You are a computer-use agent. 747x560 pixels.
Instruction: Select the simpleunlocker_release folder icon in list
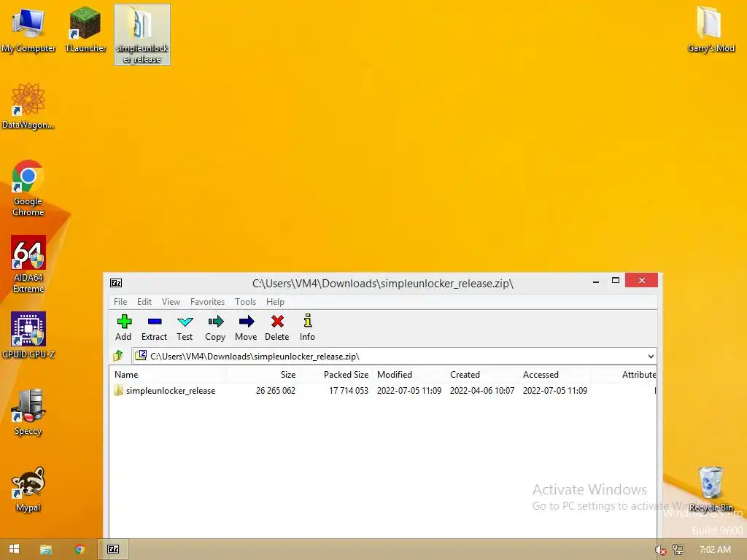(119, 391)
